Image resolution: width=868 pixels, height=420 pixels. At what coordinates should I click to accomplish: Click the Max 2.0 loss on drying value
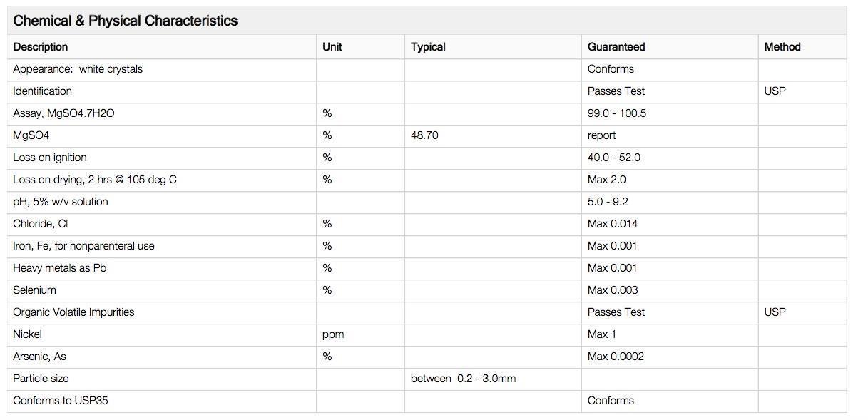coord(607,180)
